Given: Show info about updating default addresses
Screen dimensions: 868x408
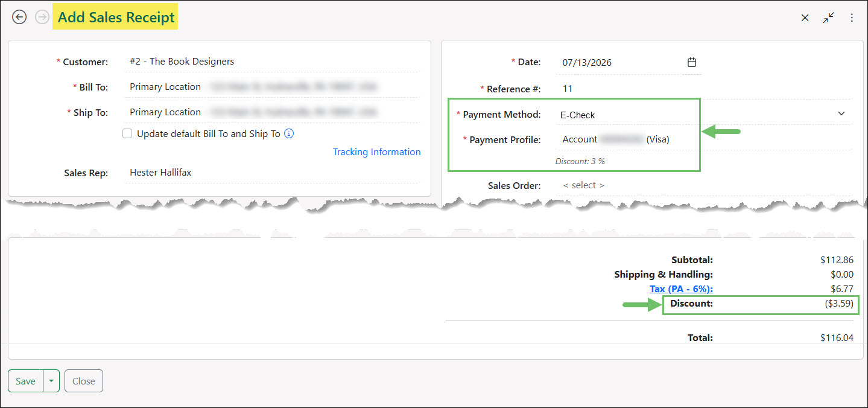Looking at the screenshot, I should pos(289,133).
